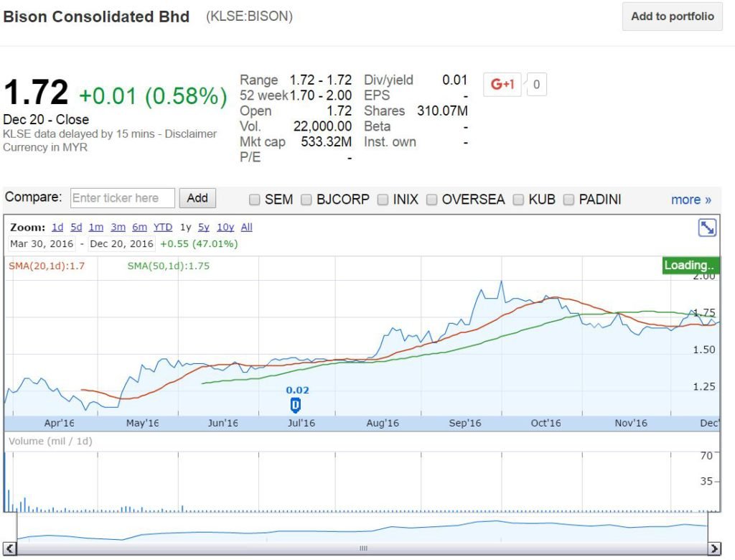The width and height of the screenshot is (735, 560).
Task: Click the right scroll arrow under the chart
Action: tap(714, 548)
